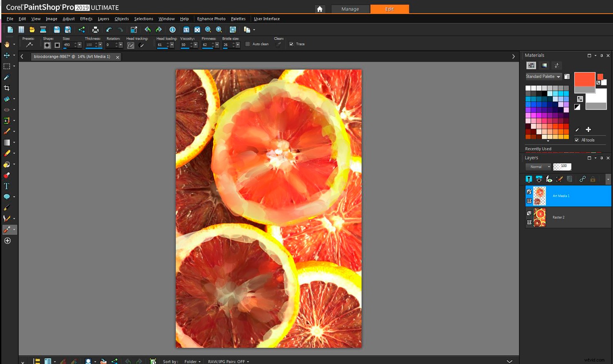Click the move layer up arrow icon

[x=529, y=179]
